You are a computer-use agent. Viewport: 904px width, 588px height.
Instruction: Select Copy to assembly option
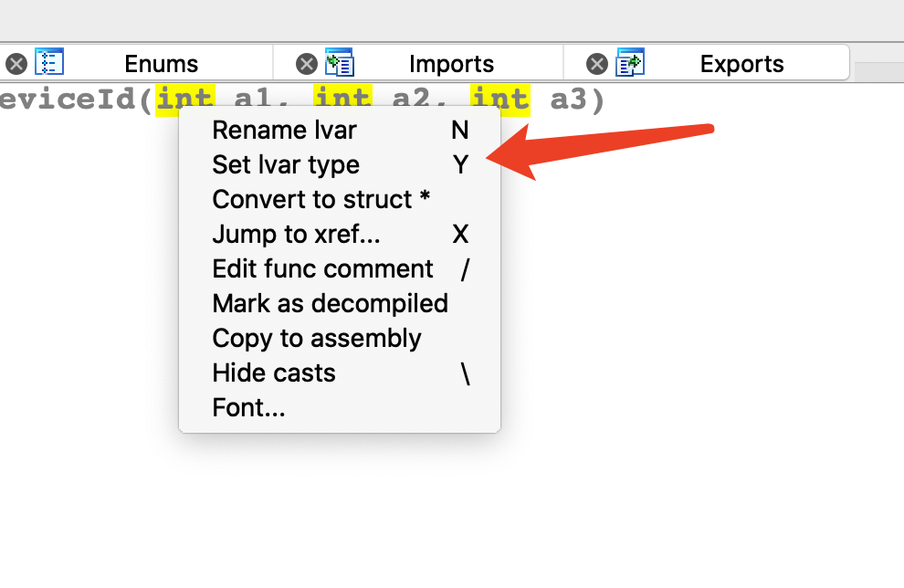(x=317, y=338)
